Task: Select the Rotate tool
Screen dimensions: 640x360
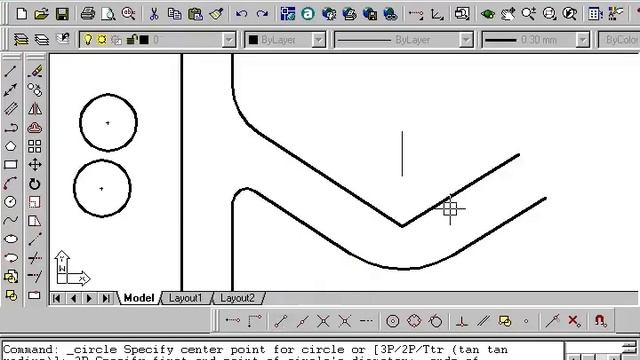Action: pos(35,184)
